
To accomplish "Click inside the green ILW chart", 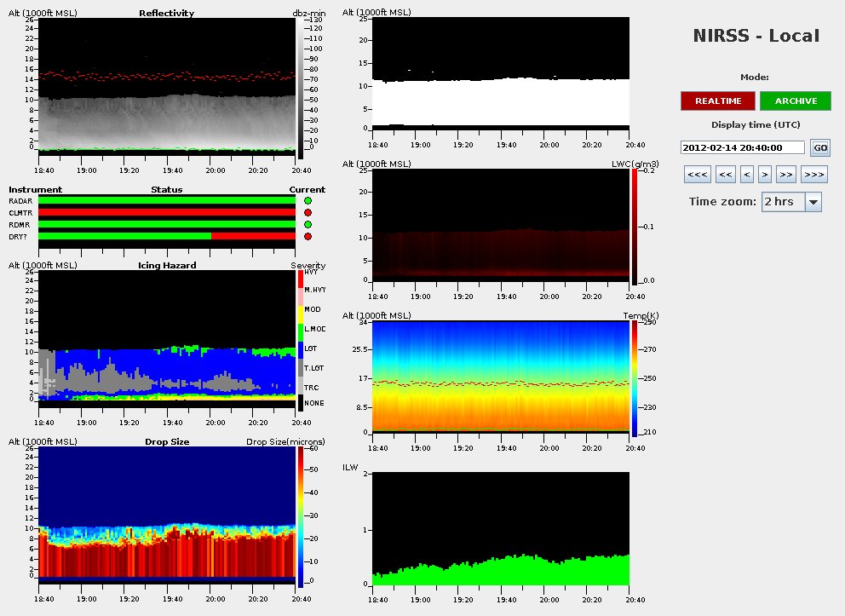I will 501,528.
